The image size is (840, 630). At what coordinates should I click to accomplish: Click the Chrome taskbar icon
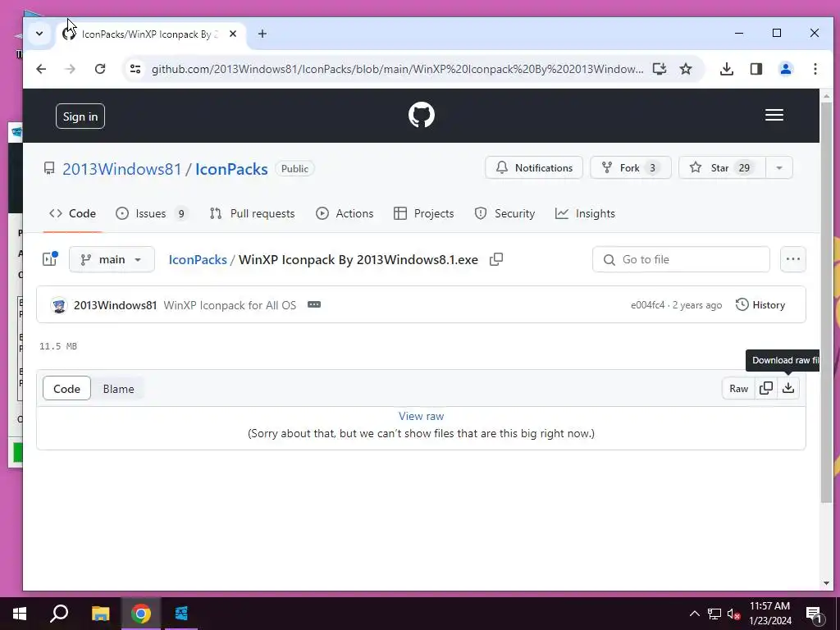click(141, 614)
